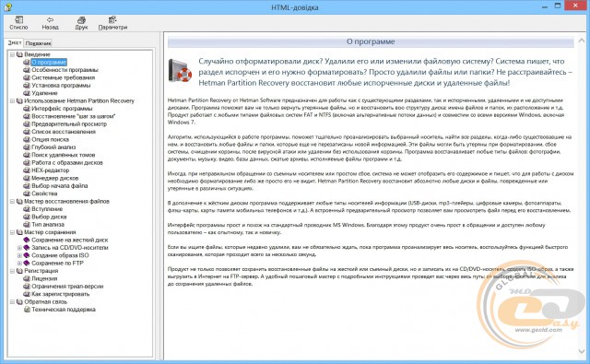The image size is (590, 364).
Task: Click the content pane scroll up arrow
Action: click(x=582, y=41)
